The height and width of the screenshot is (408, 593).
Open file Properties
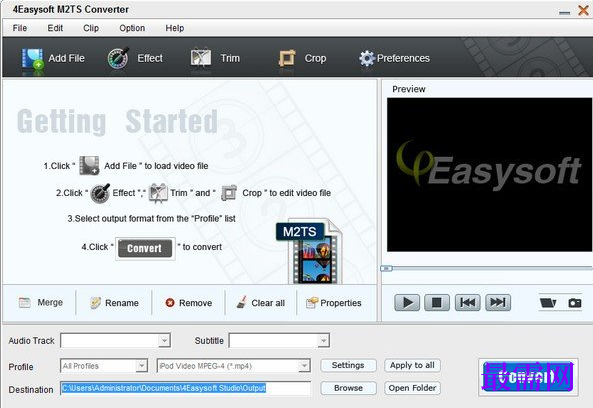coord(334,303)
